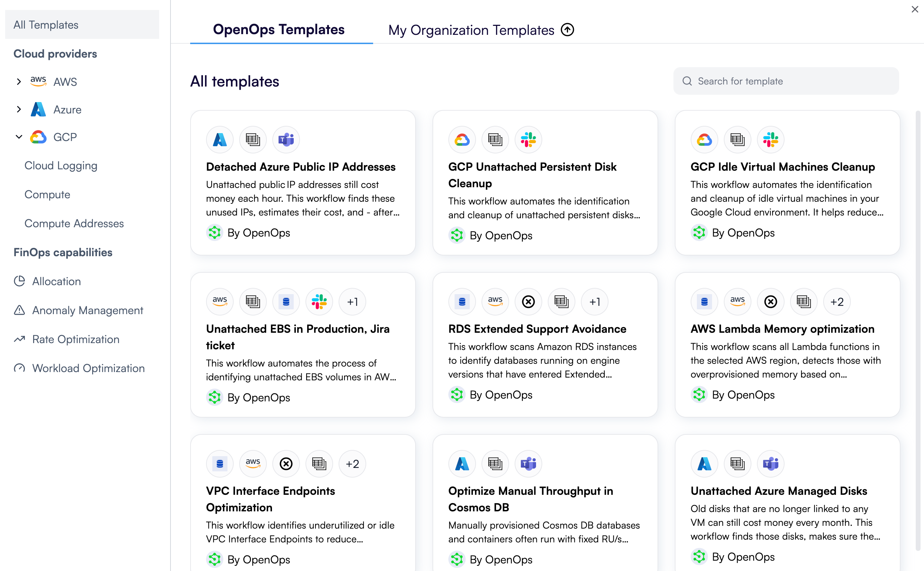Select the Compute Addresses filter under GCP
The image size is (924, 571).
pos(74,223)
